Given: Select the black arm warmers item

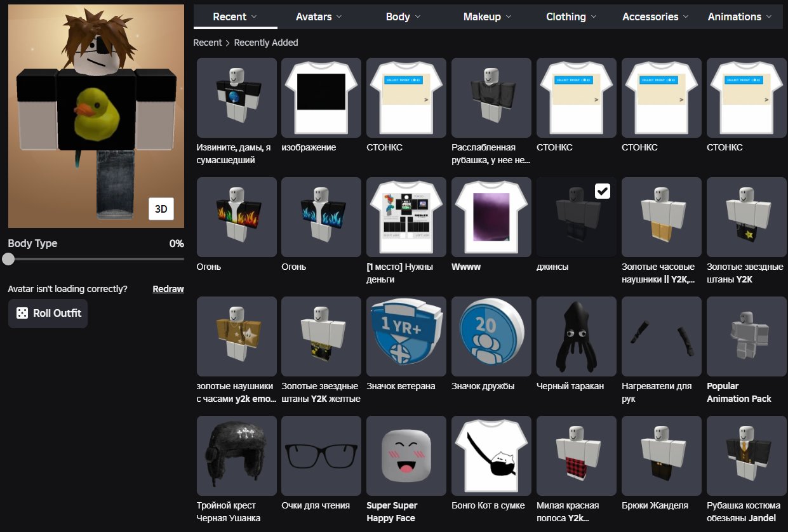Looking at the screenshot, I should (662, 336).
